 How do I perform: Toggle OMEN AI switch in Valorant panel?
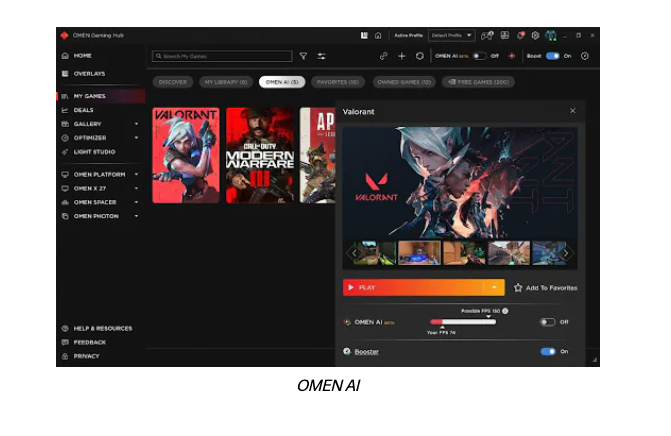click(x=547, y=322)
